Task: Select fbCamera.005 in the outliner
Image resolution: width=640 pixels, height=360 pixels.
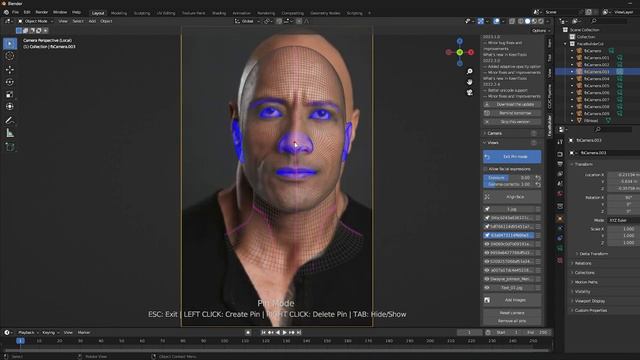Action: (x=596, y=86)
